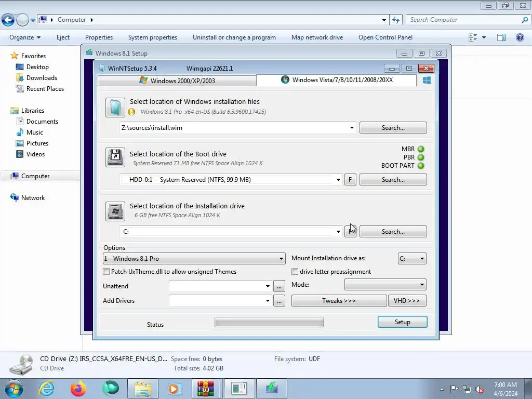532x399 pixels.
Task: Click Search for installation files location
Action: click(393, 128)
